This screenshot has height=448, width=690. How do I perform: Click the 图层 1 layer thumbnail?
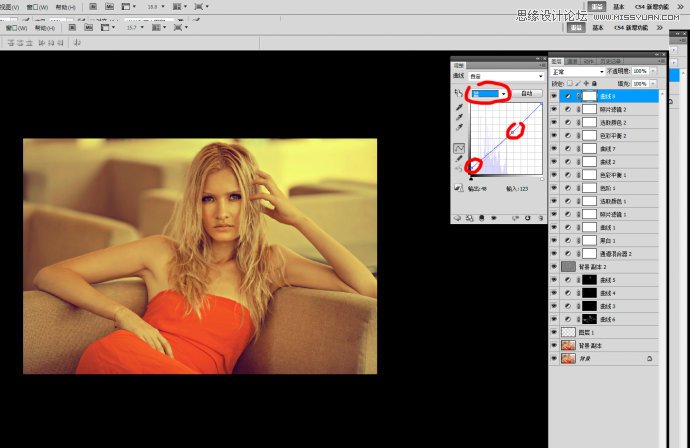tap(569, 332)
